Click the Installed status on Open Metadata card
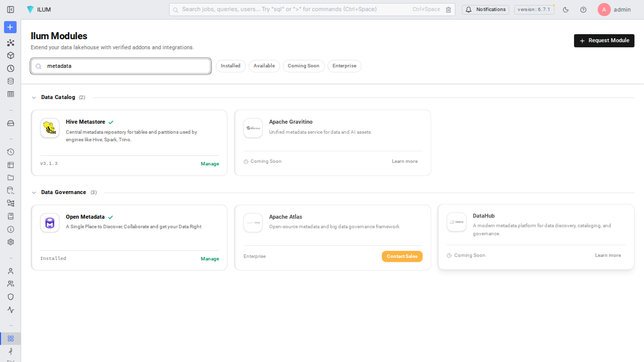The height and width of the screenshot is (362, 644). coord(53,258)
